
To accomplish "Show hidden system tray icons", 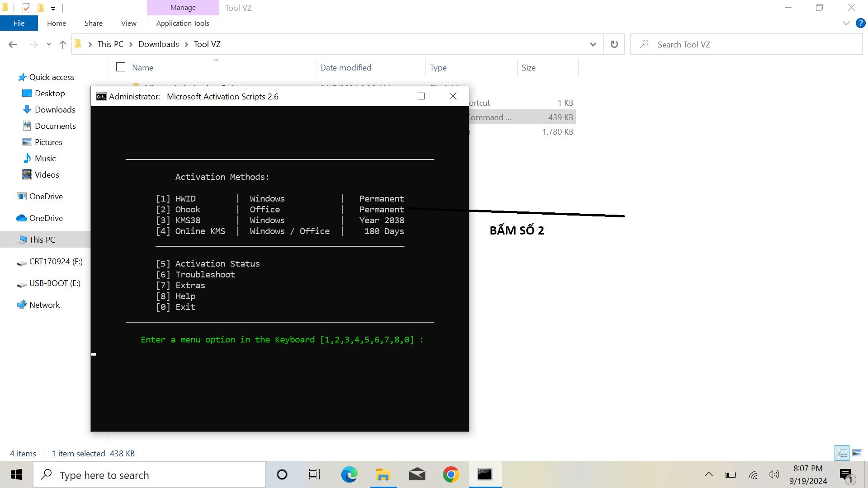I will tap(709, 474).
